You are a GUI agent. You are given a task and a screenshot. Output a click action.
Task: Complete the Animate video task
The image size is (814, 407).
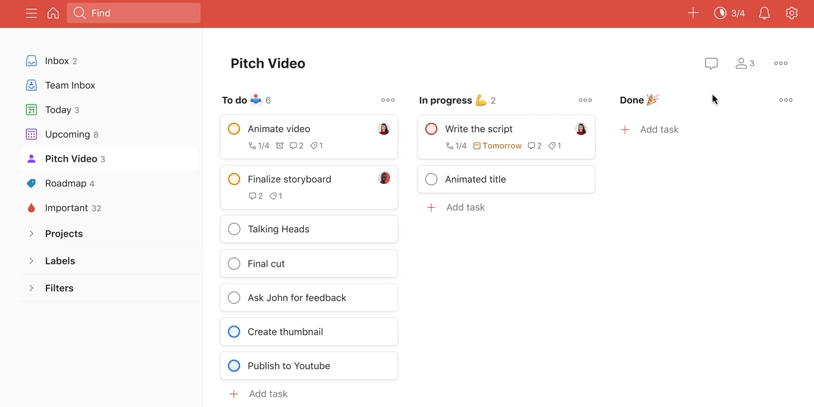click(234, 129)
